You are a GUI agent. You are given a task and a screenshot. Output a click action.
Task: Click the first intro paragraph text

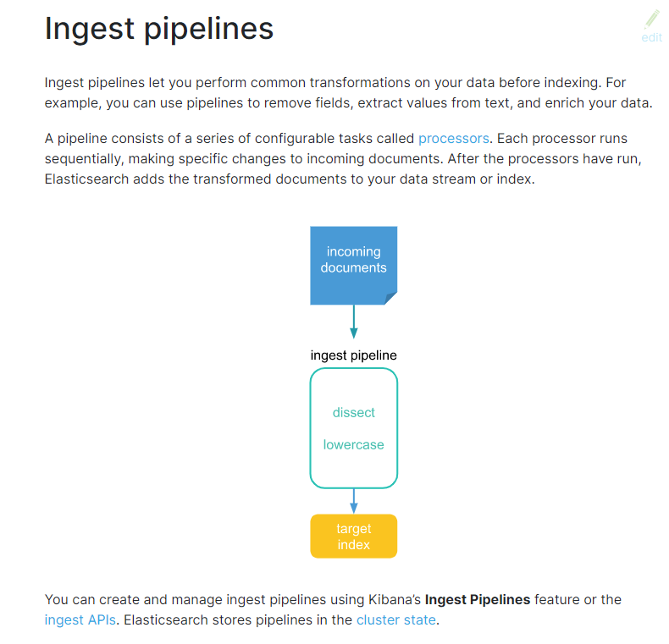pos(349,93)
